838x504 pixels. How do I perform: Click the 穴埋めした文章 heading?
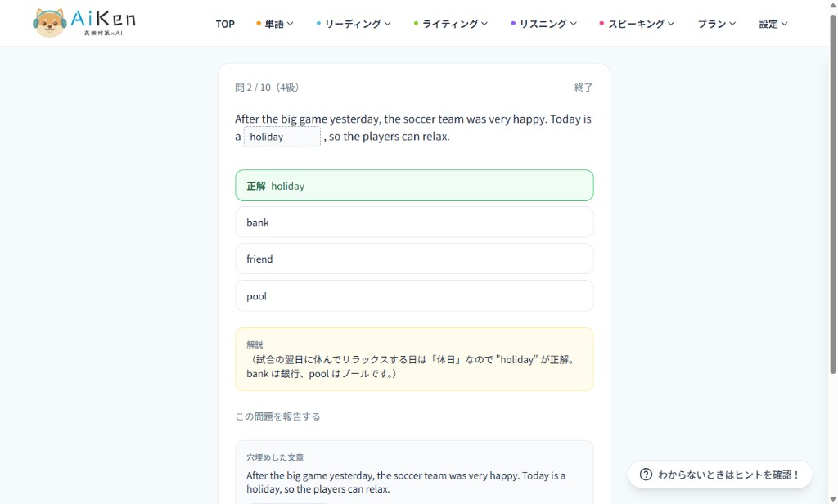(275, 457)
